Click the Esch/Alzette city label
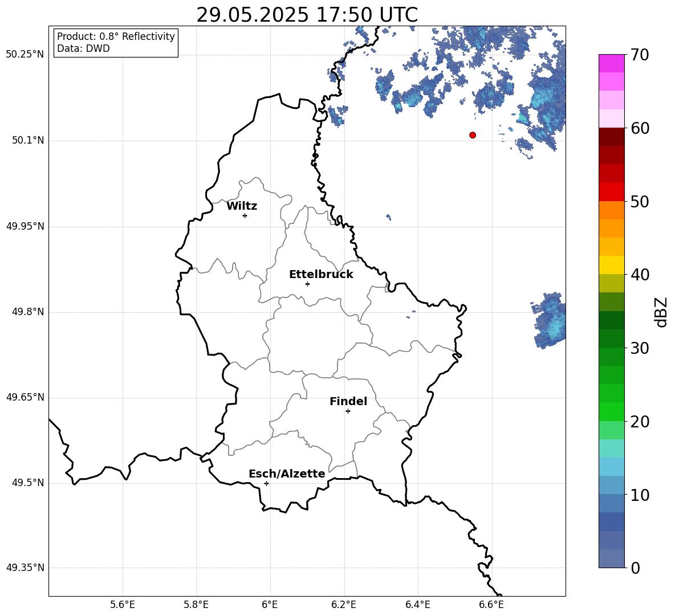Screen dimensions: 675x616 tap(287, 474)
